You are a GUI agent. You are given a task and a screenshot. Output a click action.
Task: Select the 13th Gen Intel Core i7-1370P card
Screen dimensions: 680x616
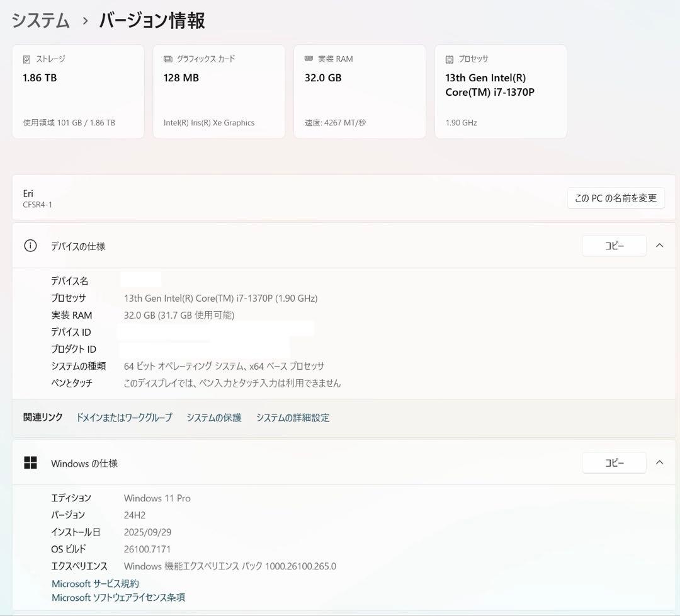(x=501, y=91)
